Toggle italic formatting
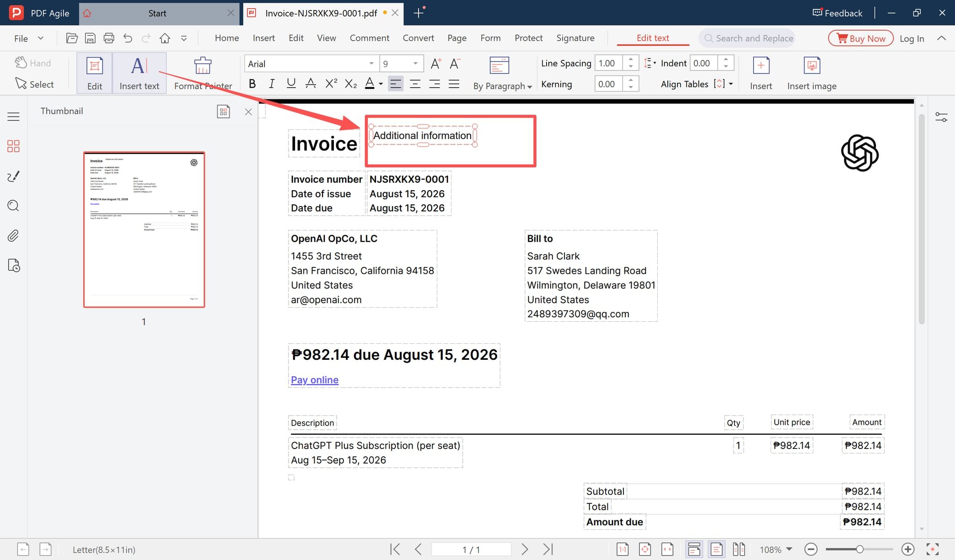The image size is (955, 560). 272,84
